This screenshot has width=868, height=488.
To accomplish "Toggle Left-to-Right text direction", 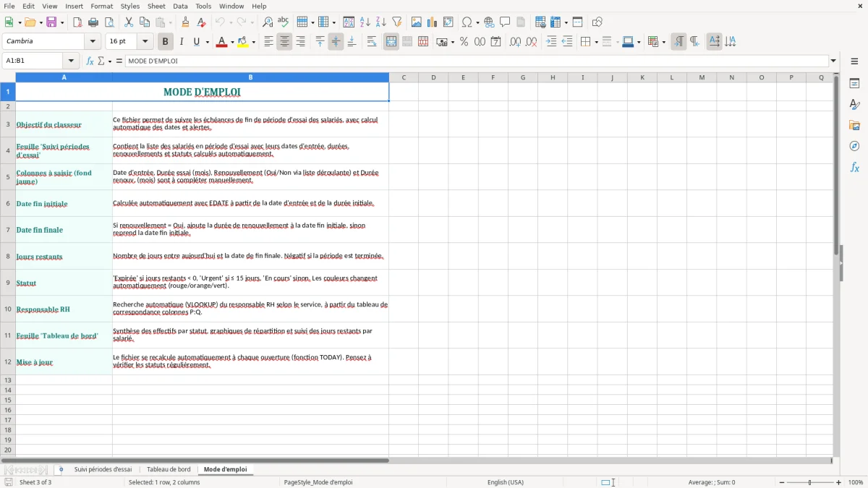I will [x=678, y=42].
